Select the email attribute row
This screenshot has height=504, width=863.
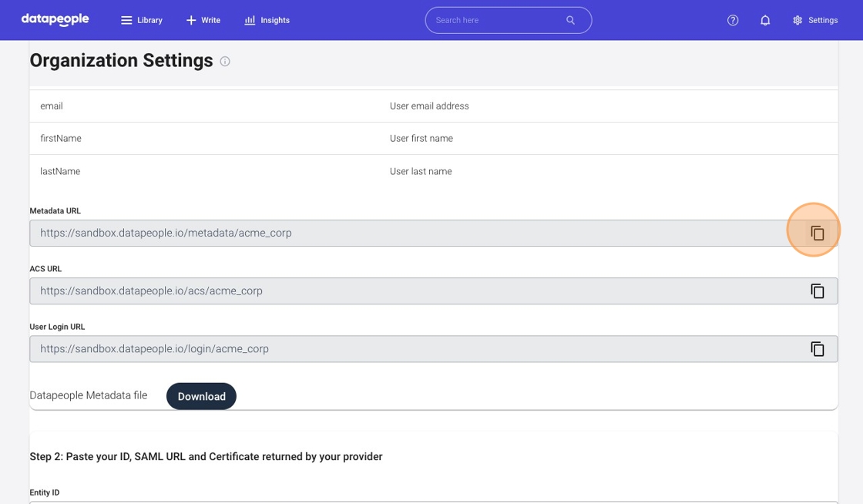(x=433, y=106)
